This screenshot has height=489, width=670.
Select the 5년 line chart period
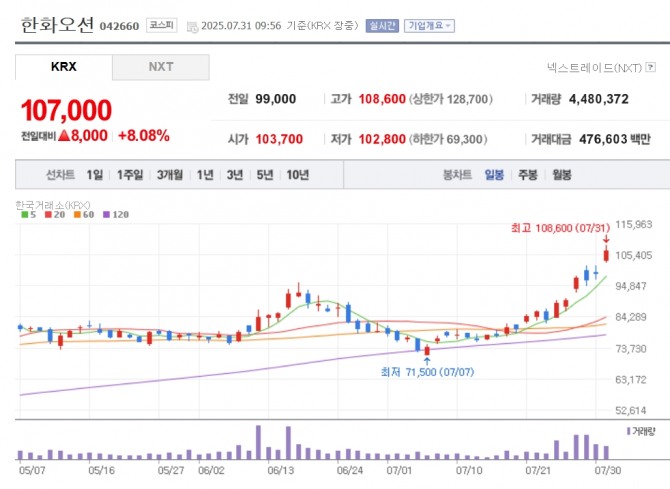pyautogui.click(x=264, y=174)
